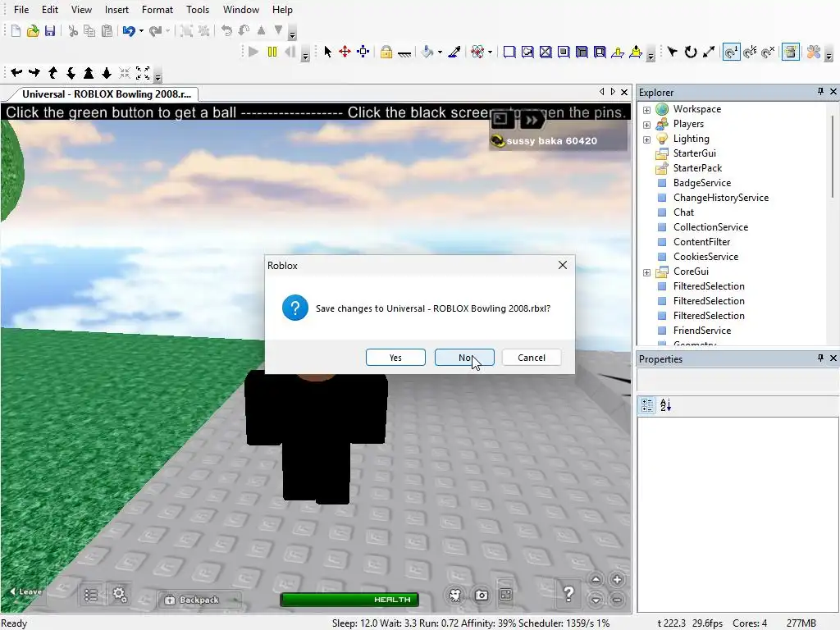Select the Paint bucket fill tool

427,52
